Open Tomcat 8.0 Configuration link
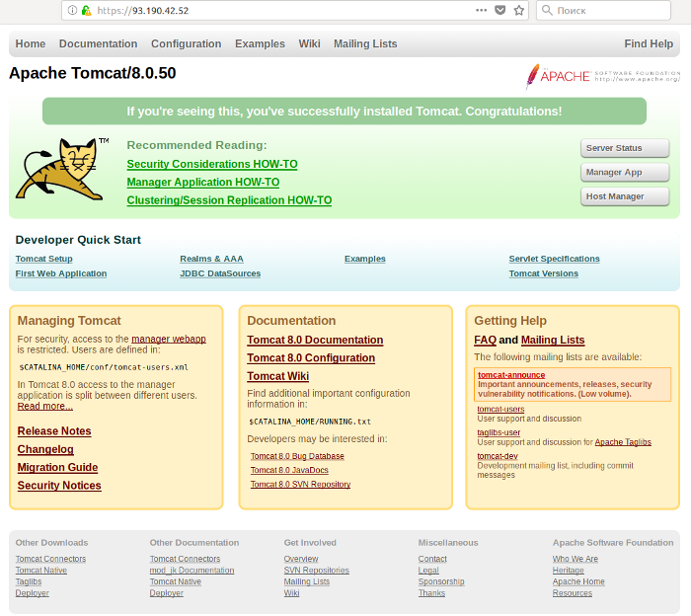The height and width of the screenshot is (616, 691). coord(311,357)
